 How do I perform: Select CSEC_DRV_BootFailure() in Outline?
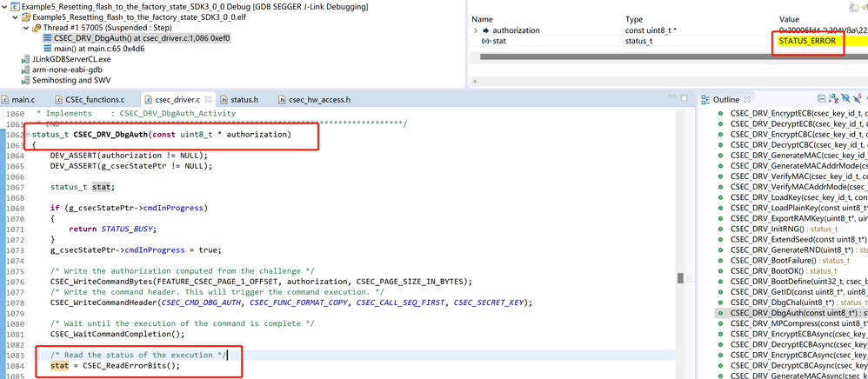tap(790, 260)
